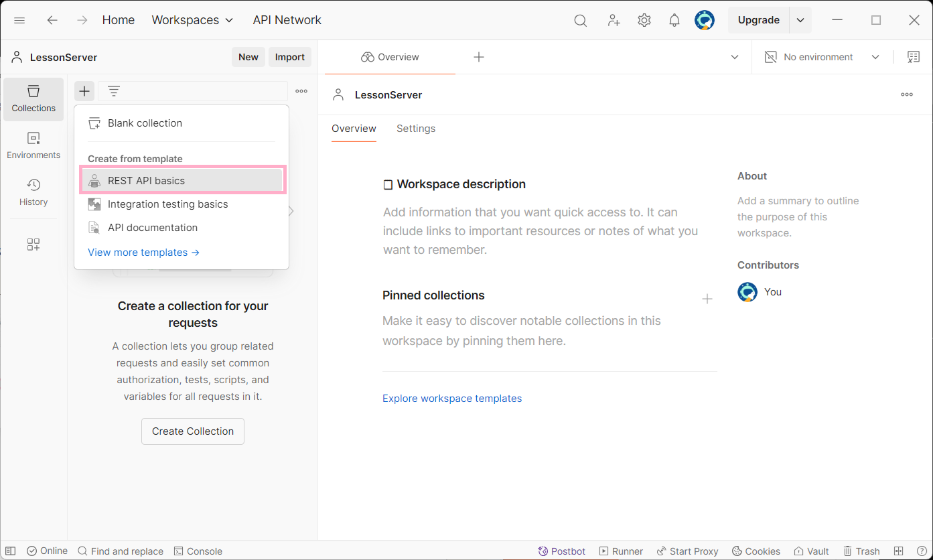Choose Integration testing basics template
Screen dimensions: 933x560
pos(182,204)
